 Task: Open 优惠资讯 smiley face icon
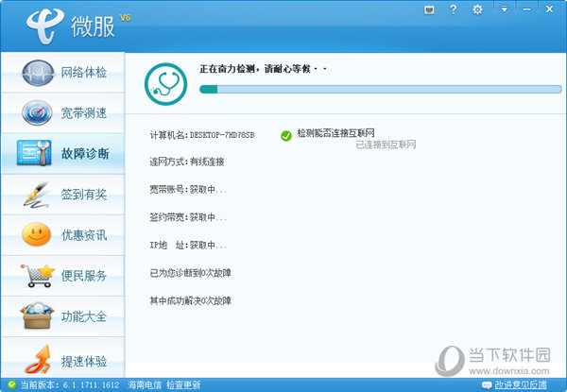(x=37, y=234)
